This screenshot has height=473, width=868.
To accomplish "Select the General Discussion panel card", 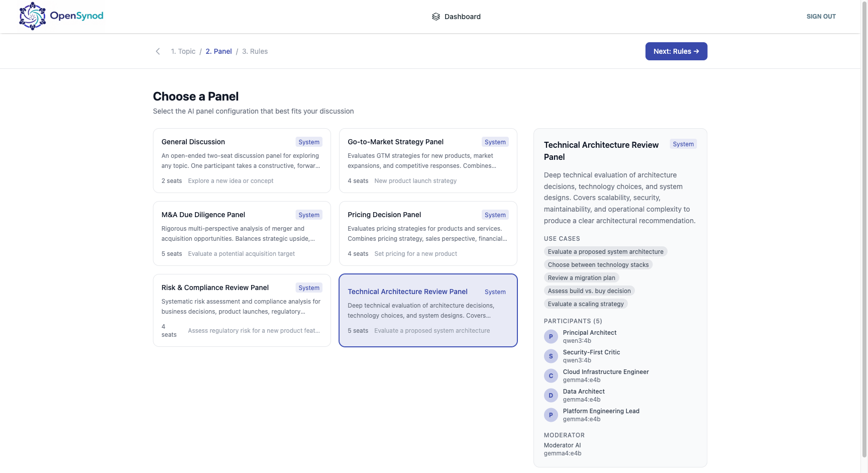I will [242, 160].
